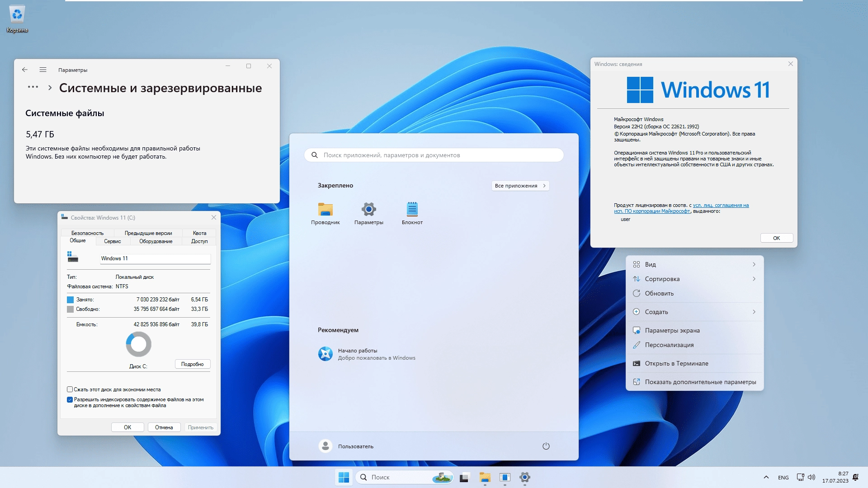Click the back arrow in Параметры window

coord(25,70)
